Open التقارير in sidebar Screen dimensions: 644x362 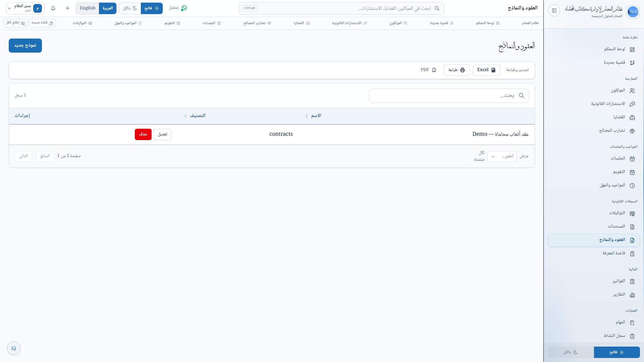[594, 295]
